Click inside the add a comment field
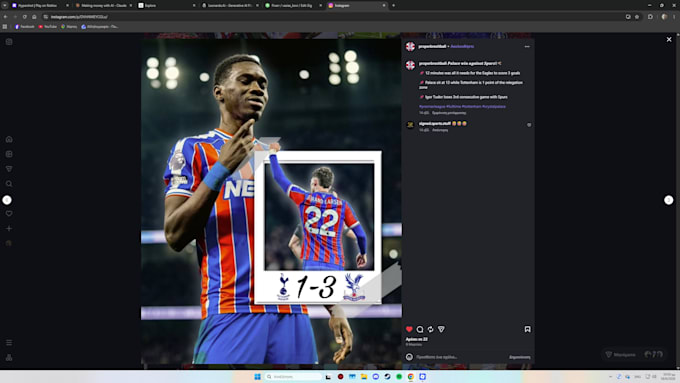 click(461, 357)
